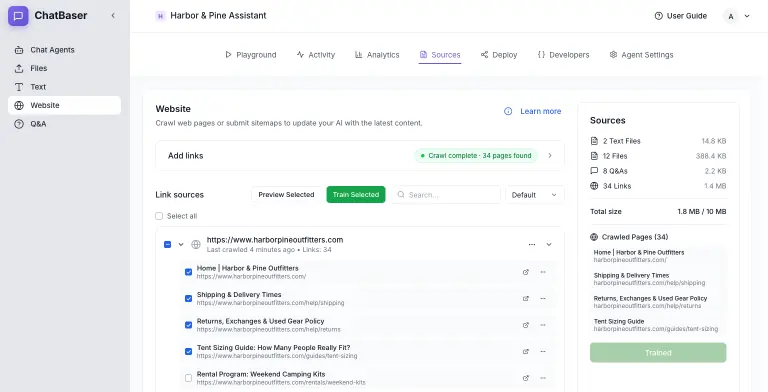Click crawled page Returns, Exchanges & Used Gear Policy
This screenshot has height=392, width=768.
[658, 302]
